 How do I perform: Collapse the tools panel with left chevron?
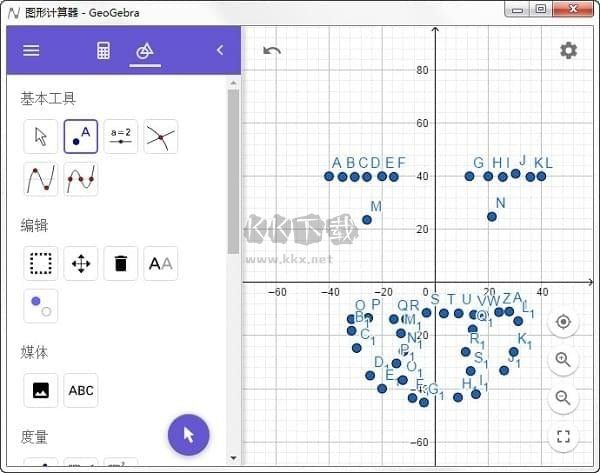click(220, 50)
